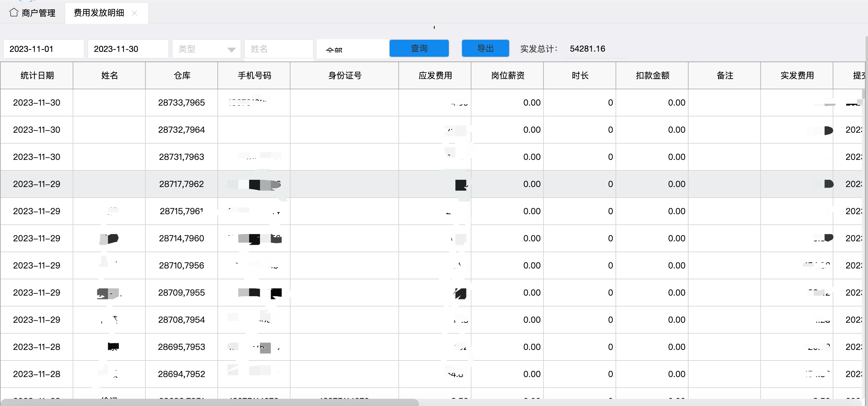Select warehouse cell 28695,7953
This screenshot has height=406, width=868.
(182, 347)
